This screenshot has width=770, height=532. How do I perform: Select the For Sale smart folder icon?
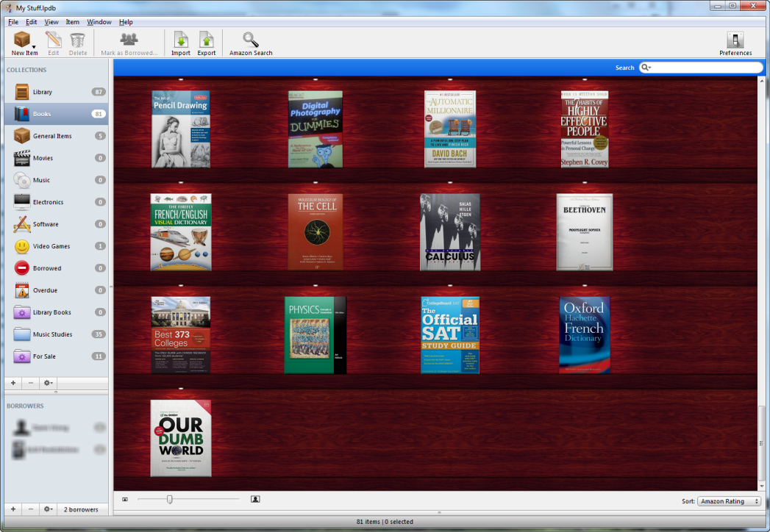pos(21,356)
